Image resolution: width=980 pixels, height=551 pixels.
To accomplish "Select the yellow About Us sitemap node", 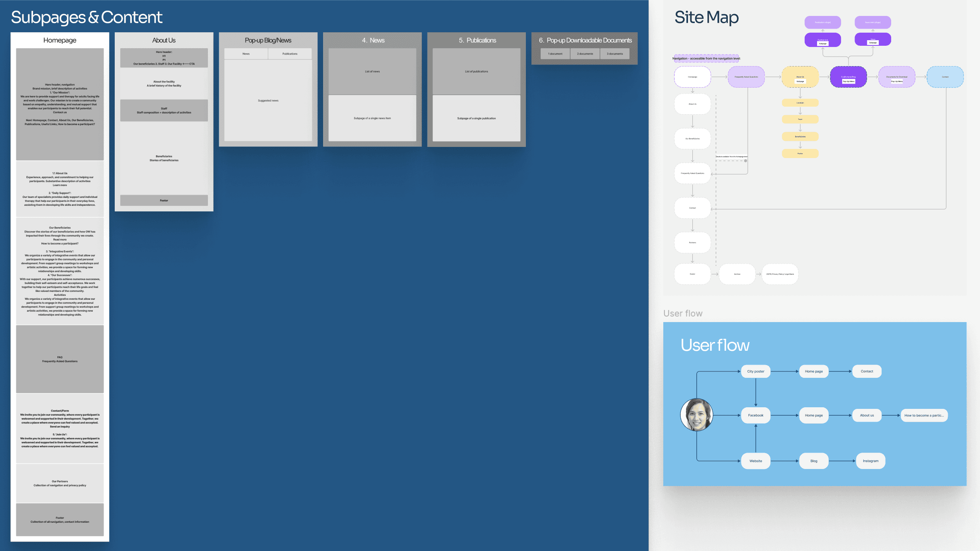I will (x=800, y=77).
